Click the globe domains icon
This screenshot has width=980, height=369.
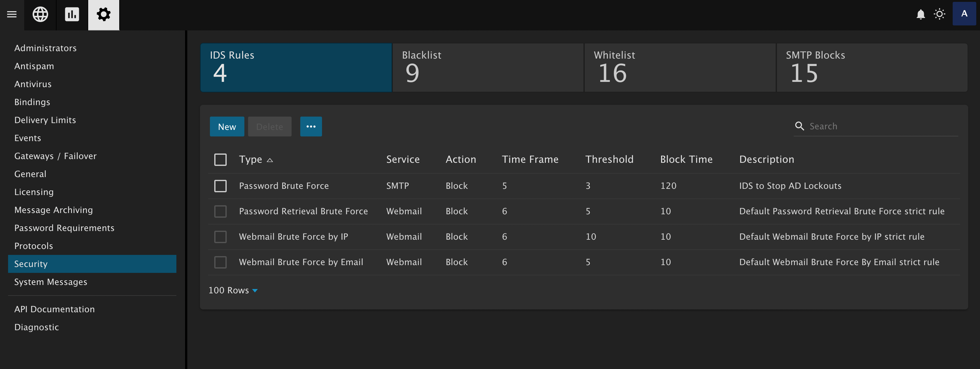click(x=40, y=15)
